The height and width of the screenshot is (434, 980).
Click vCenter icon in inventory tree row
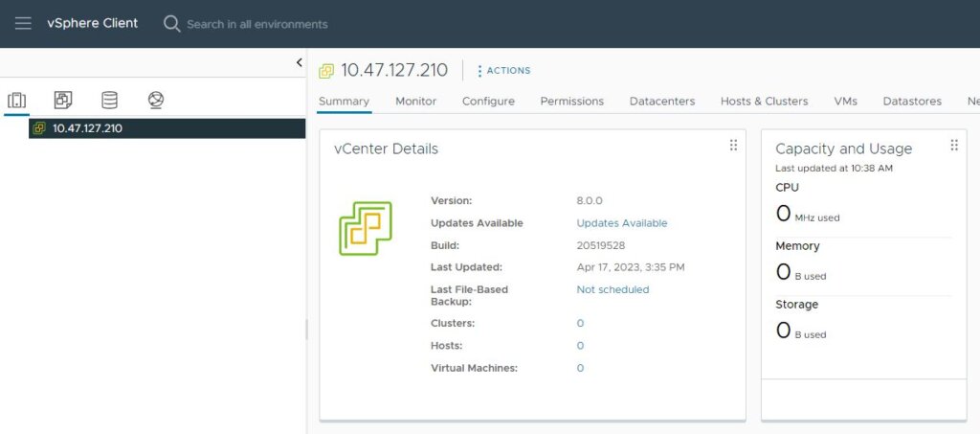39,128
